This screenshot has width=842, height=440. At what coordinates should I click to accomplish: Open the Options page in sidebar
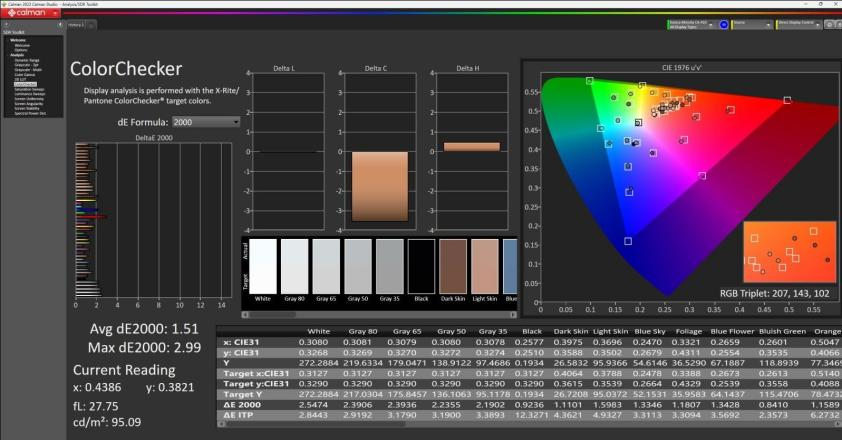[21, 50]
